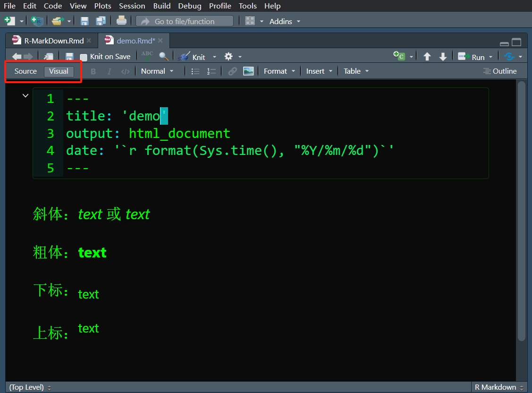Open the File menu
Image resolution: width=532 pixels, height=393 pixels.
(9, 6)
